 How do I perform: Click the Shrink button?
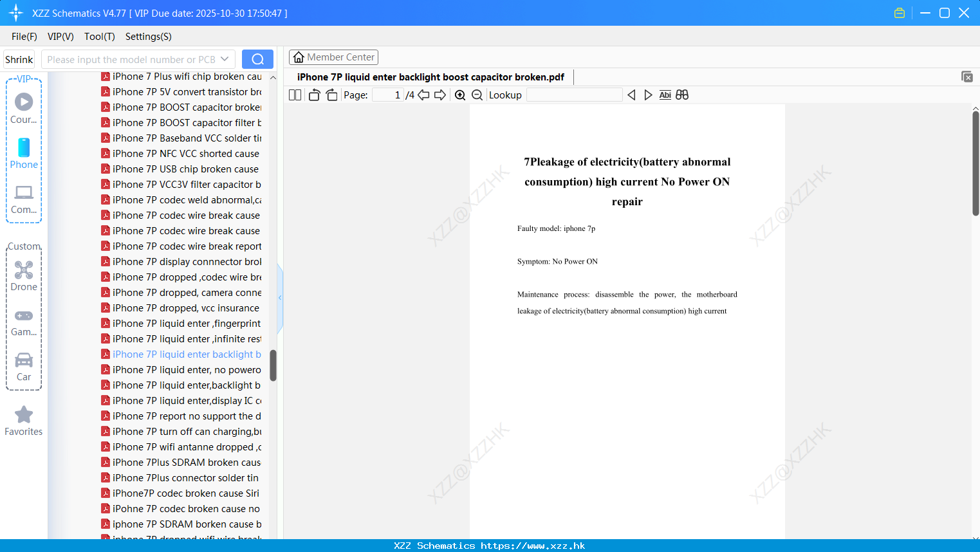19,59
